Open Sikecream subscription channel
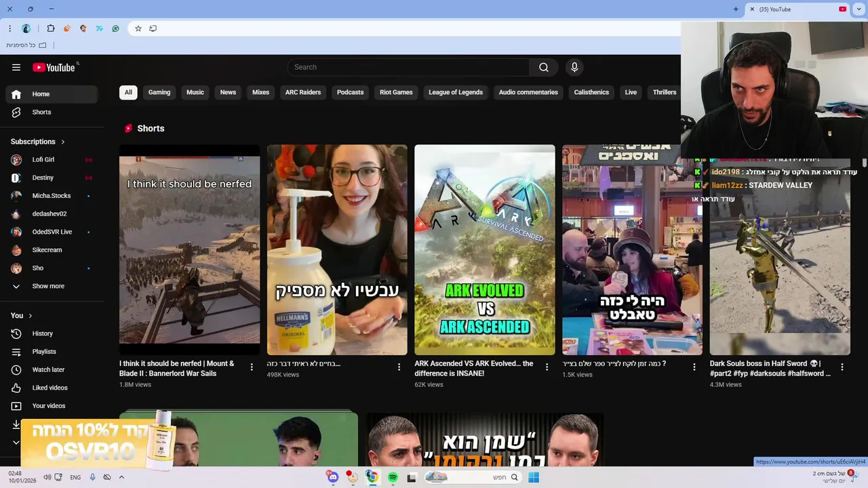Image resolution: width=868 pixels, height=488 pixels. (52, 250)
